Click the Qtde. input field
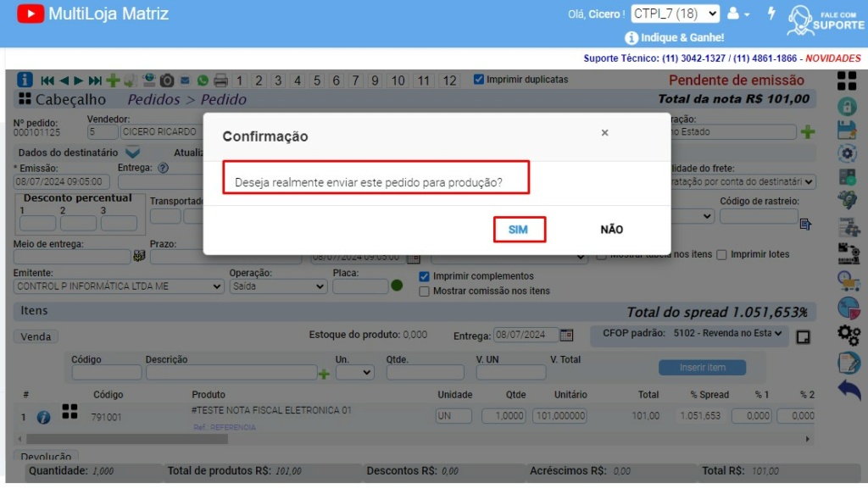This screenshot has width=868, height=494. [426, 373]
